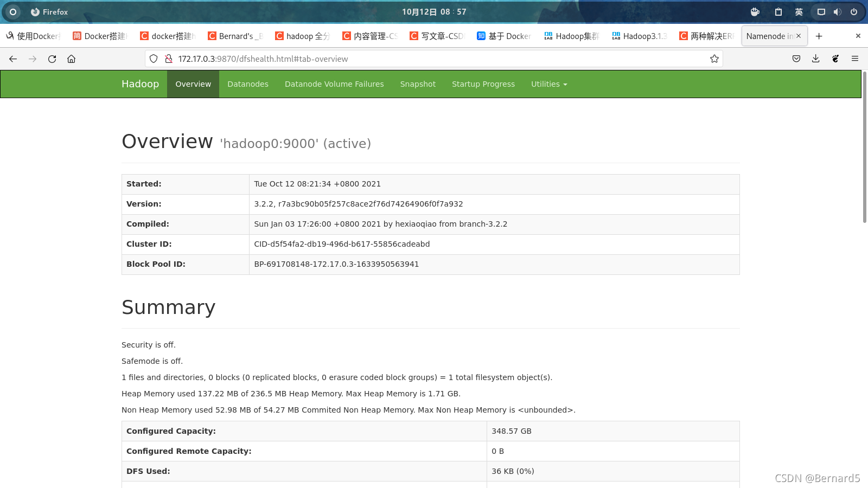Image resolution: width=868 pixels, height=488 pixels.
Task: Open the clock and calendar panel
Action: [434, 11]
